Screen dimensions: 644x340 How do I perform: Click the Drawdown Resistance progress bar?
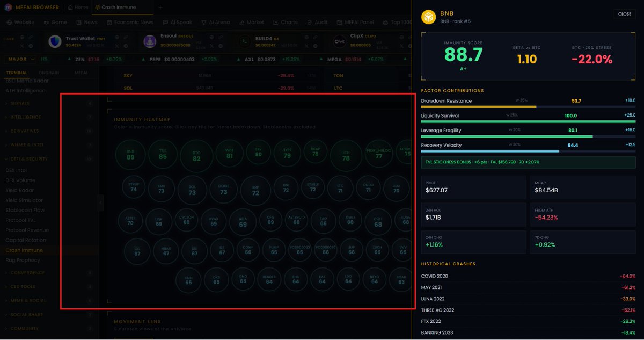529,107
